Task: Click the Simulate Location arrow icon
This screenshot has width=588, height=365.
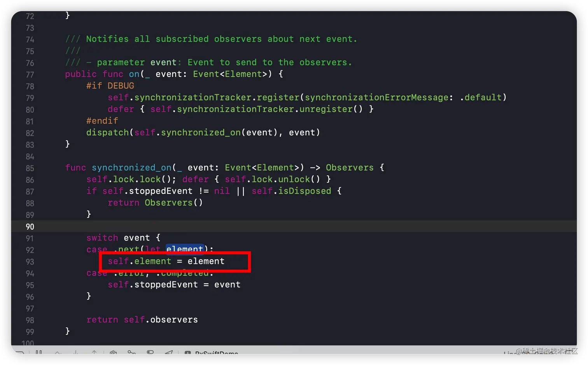Action: point(169,352)
